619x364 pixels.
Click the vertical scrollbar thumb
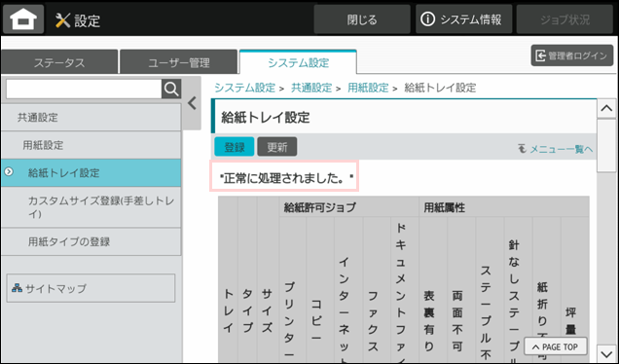[606, 146]
